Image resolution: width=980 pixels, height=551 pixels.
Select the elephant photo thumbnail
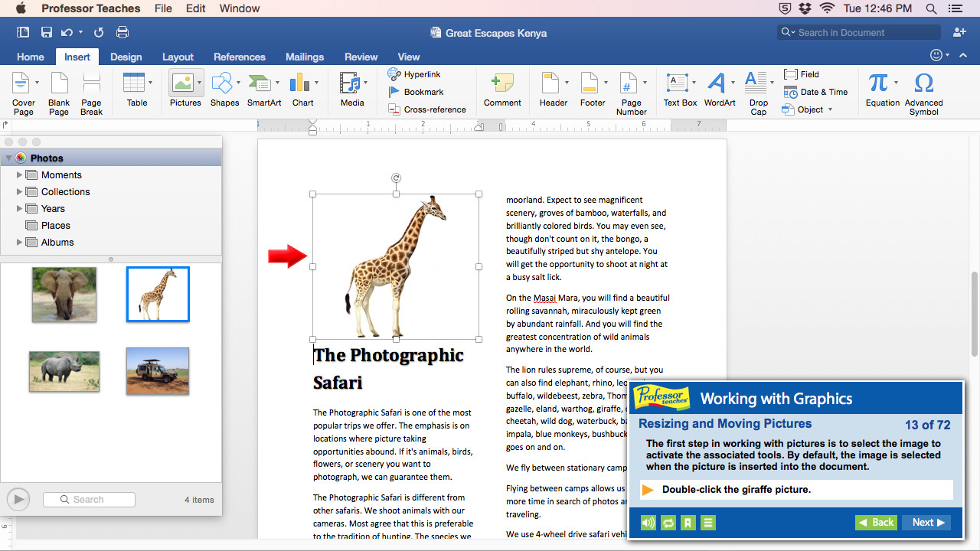coord(64,294)
